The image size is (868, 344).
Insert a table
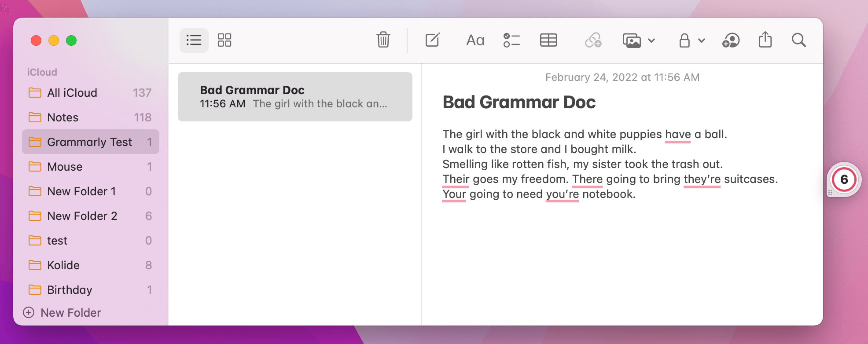[x=548, y=40]
